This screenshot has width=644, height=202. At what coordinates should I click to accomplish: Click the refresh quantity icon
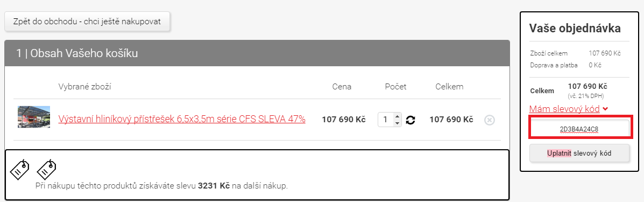(x=411, y=120)
